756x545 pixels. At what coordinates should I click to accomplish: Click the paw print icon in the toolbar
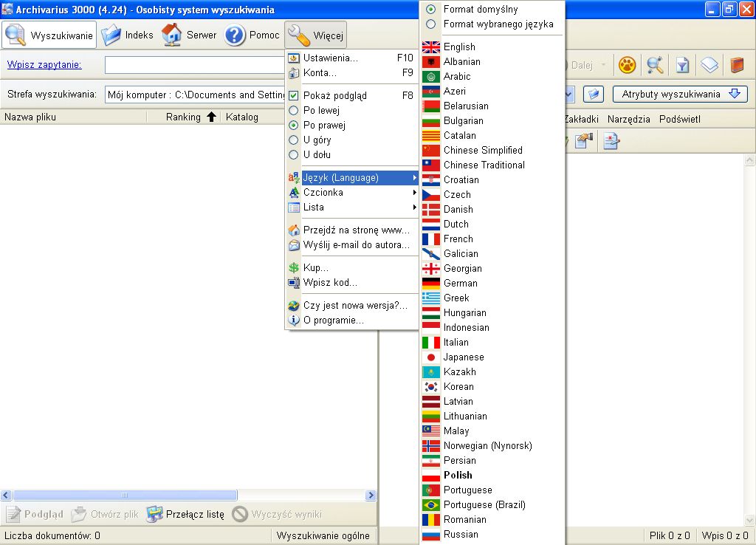627,65
